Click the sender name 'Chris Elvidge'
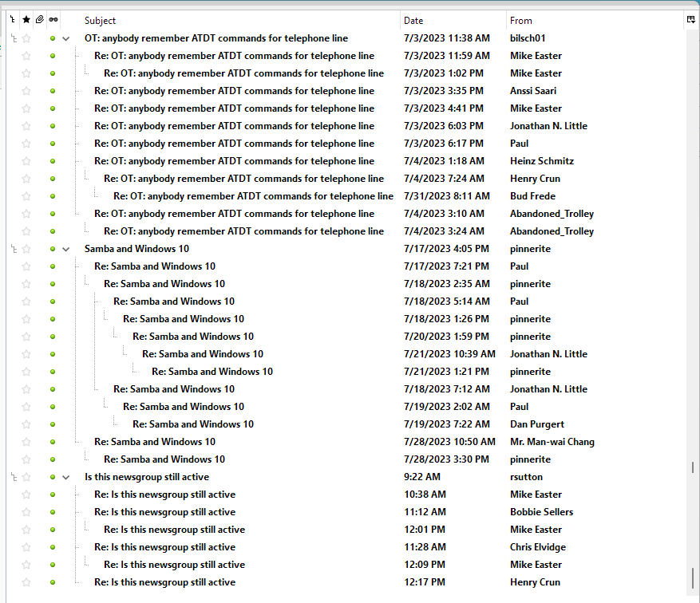The image size is (700, 603). [x=538, y=547]
